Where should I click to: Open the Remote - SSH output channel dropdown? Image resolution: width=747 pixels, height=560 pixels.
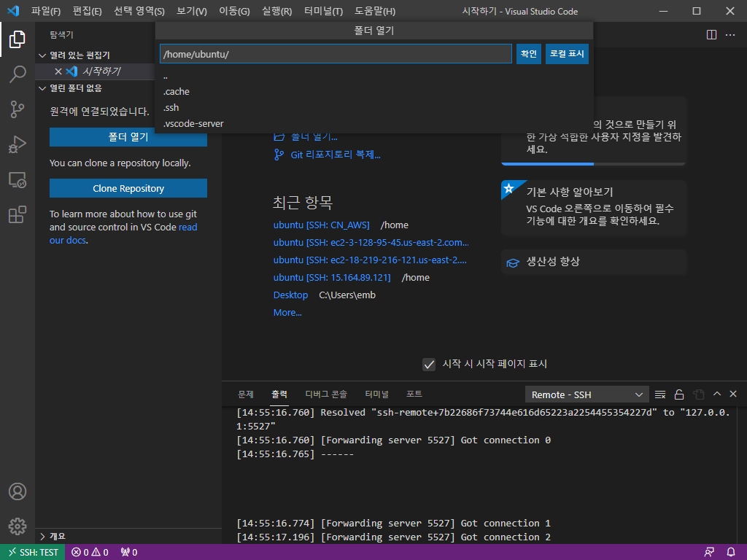tap(587, 394)
